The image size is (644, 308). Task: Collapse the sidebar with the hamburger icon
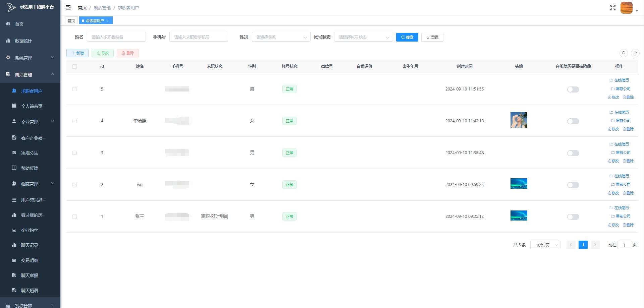68,7
